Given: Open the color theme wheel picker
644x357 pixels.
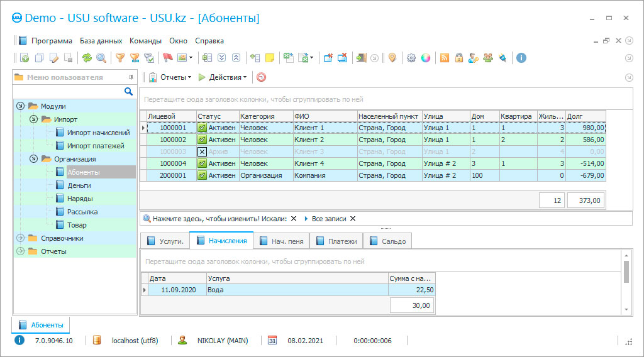Looking at the screenshot, I should point(426,58).
